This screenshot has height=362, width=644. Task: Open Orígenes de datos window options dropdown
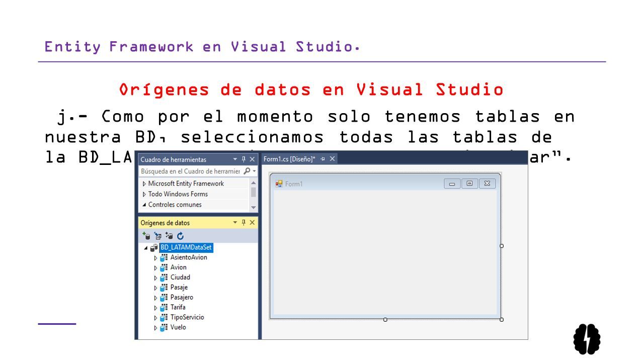pyautogui.click(x=235, y=222)
